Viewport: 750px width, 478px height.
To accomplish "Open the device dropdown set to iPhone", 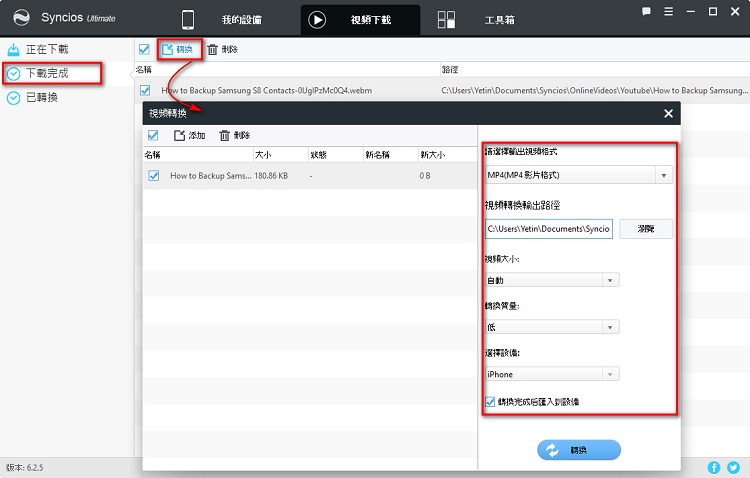I will [552, 374].
